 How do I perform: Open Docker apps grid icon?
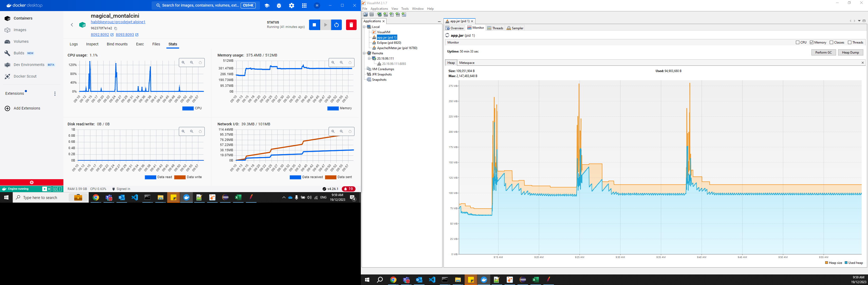[x=304, y=6]
